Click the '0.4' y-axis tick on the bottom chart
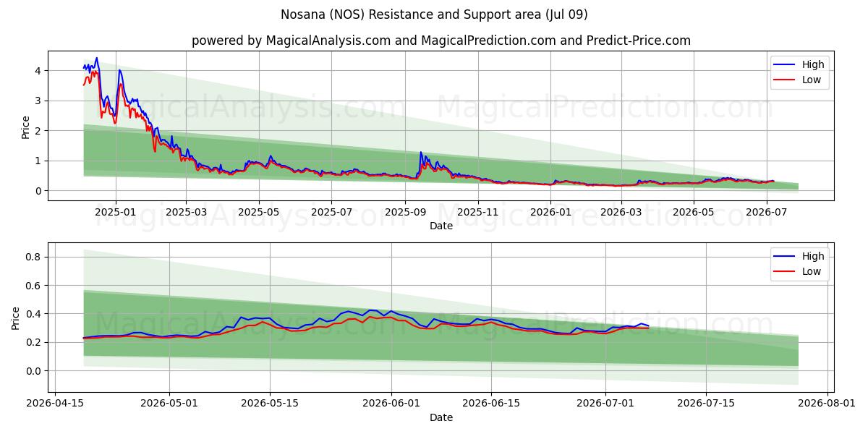Image resolution: width=868 pixels, height=434 pixels. [x=32, y=314]
